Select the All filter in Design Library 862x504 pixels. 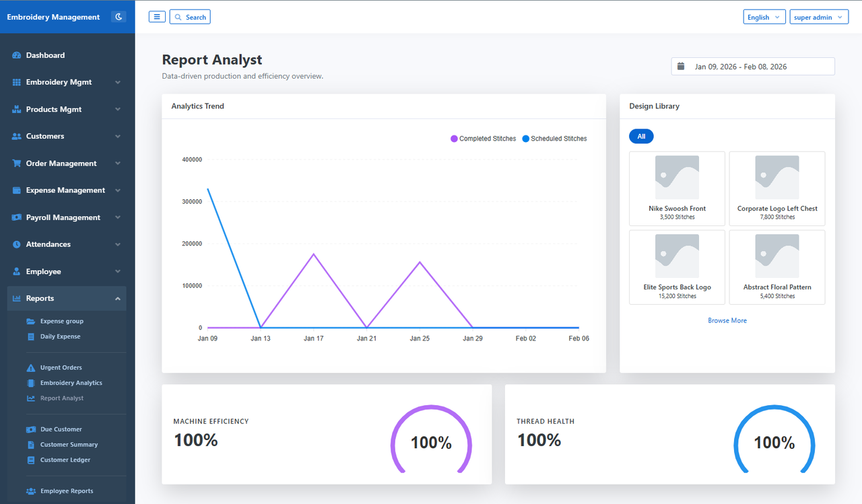pos(641,137)
